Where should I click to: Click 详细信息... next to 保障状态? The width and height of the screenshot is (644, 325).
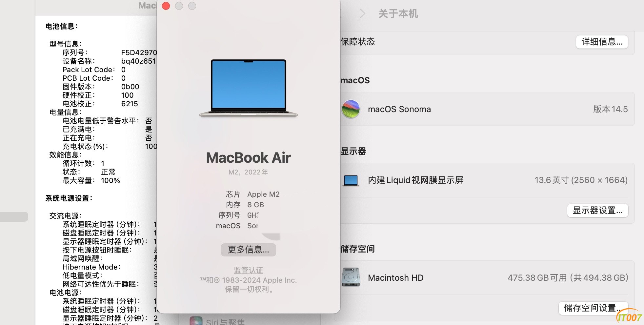(602, 42)
